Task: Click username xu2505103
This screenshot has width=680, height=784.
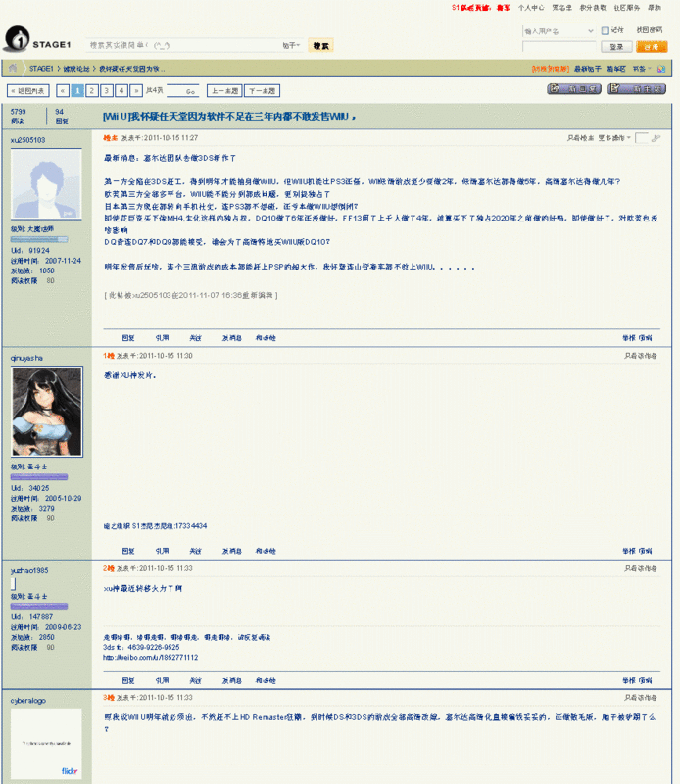Action: (28, 140)
